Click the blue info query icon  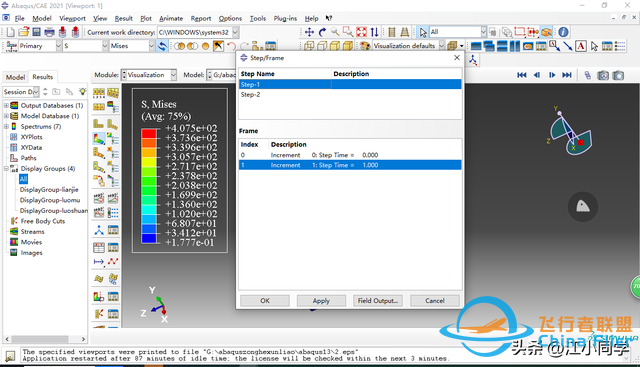click(x=563, y=32)
